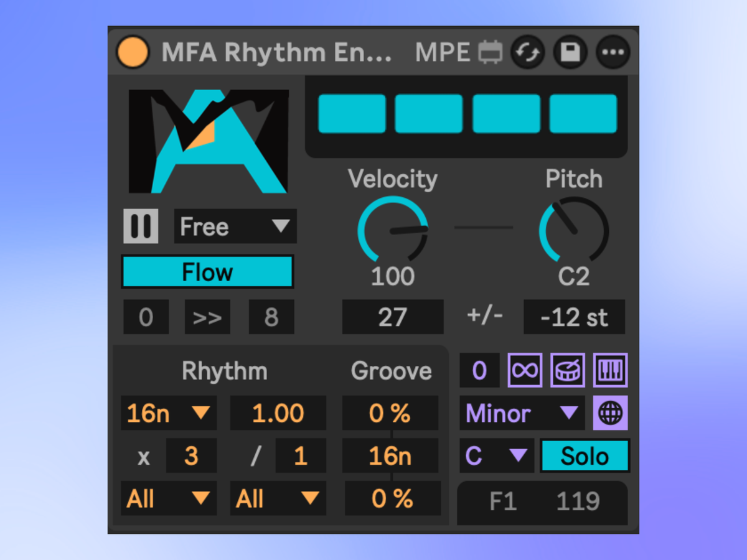747x560 pixels.
Task: Click the Pitch value C2 label
Action: (x=573, y=277)
